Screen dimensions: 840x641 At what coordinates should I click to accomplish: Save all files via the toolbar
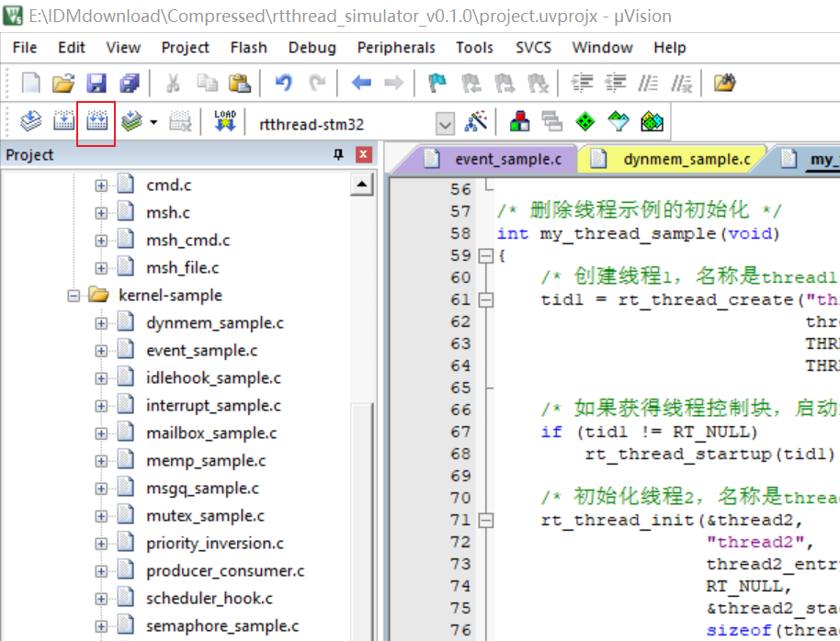[130, 83]
